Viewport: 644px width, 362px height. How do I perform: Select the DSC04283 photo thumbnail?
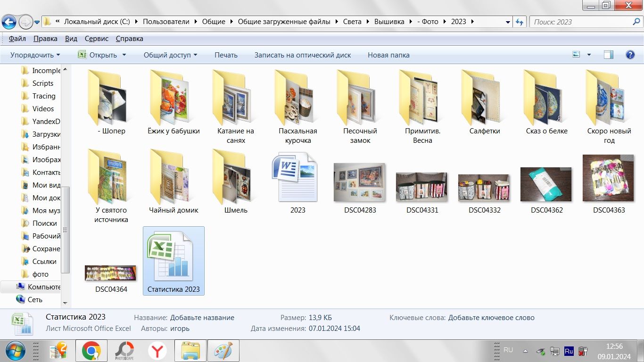tap(360, 182)
